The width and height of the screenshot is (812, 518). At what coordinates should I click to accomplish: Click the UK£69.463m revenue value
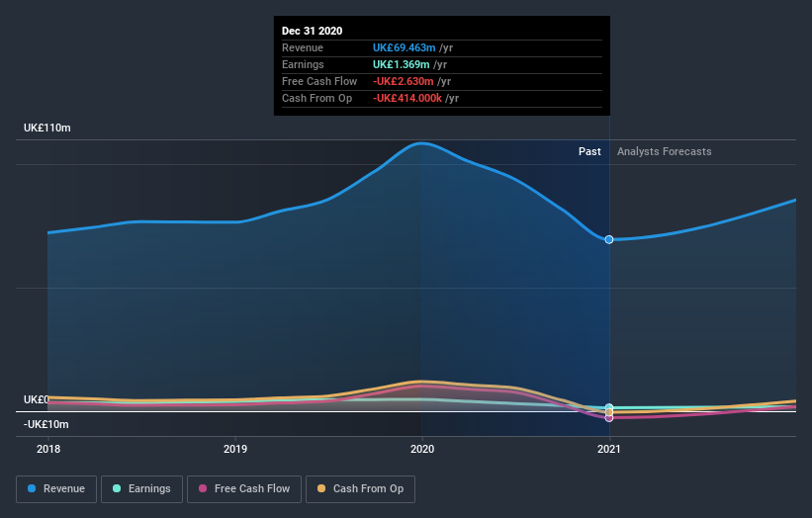[x=404, y=47]
